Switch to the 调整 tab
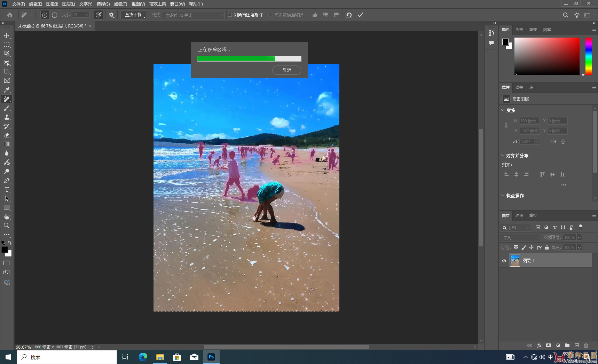This screenshot has height=364, width=598. click(519, 87)
